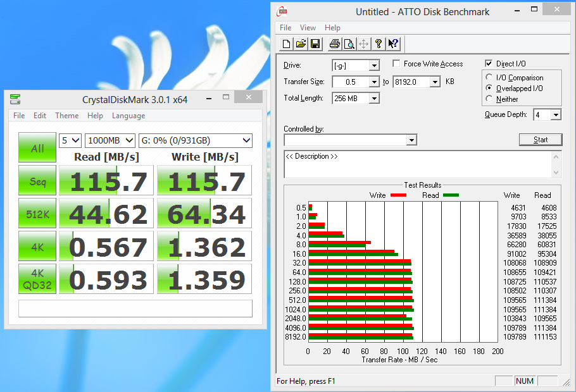Click the green Read legend swatch
The image size is (576, 392).
click(451, 195)
